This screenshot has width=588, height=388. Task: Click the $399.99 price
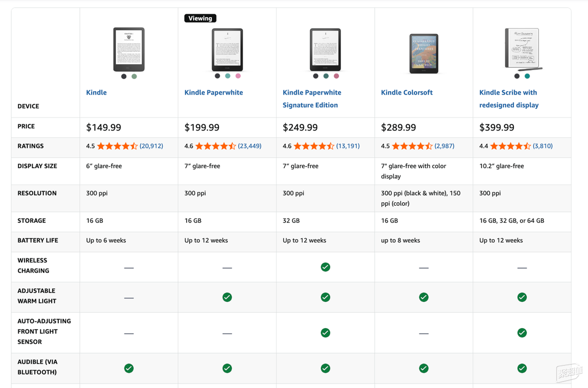(x=497, y=127)
